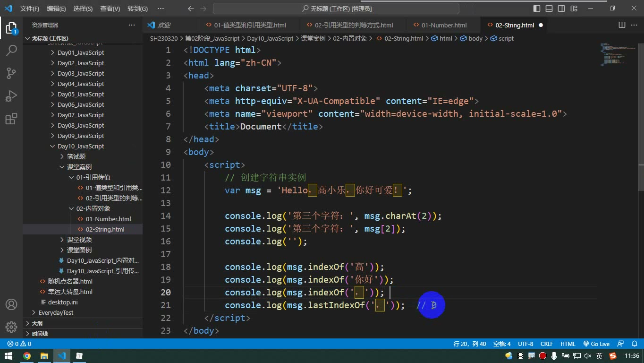The image size is (644, 363).
Task: Open the Run and Debug view
Action: 11,96
